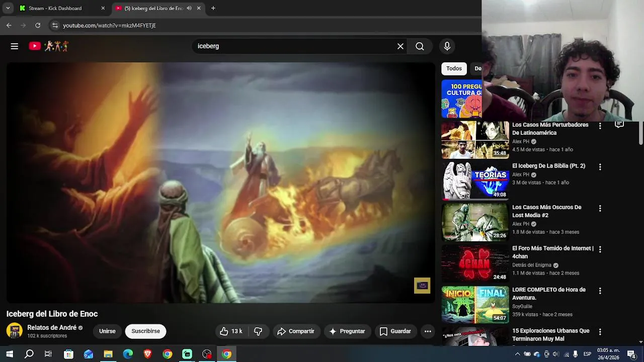Click the yellow channel watermark on the video

pyautogui.click(x=422, y=286)
